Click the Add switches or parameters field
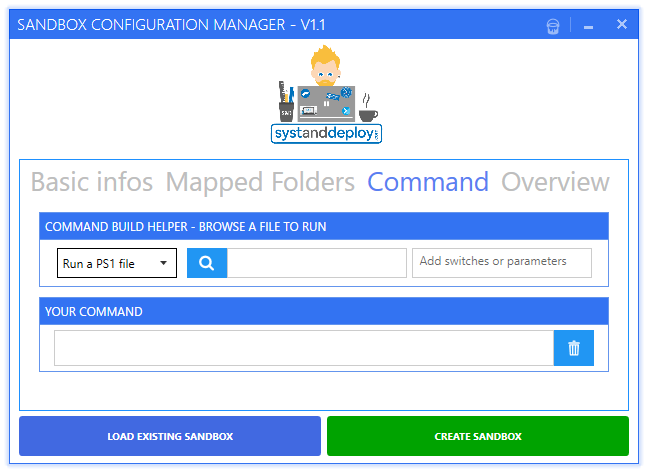The height and width of the screenshot is (472, 646). [x=502, y=263]
